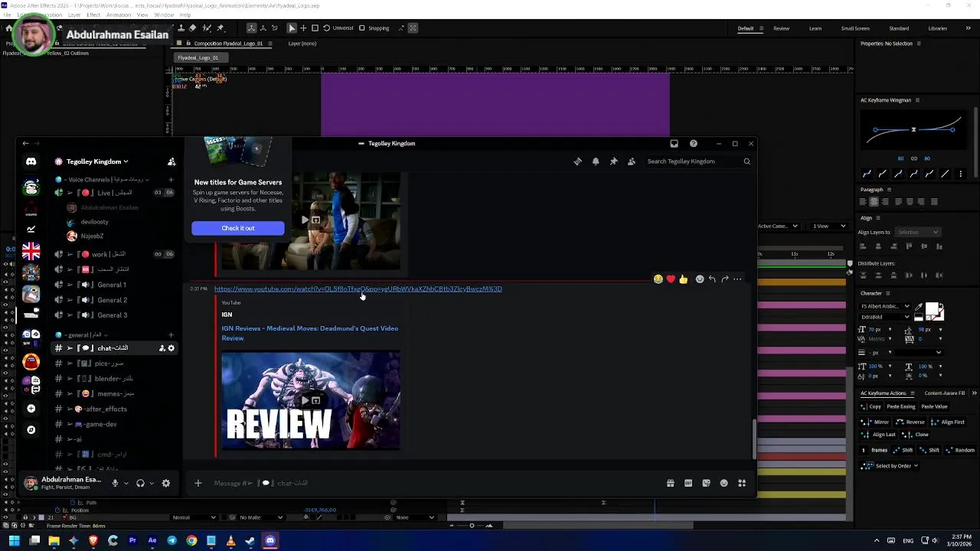Open microphone input options arrow
The height and width of the screenshot is (551, 980).
(x=125, y=483)
